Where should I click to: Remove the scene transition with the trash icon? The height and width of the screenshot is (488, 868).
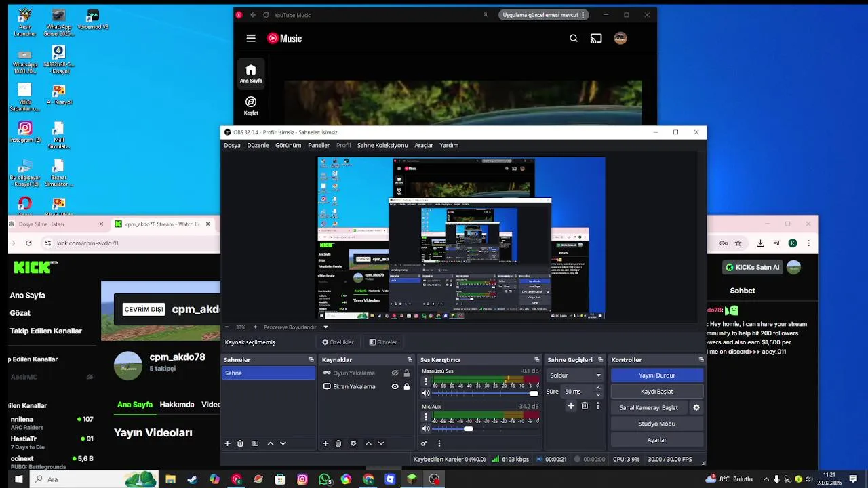click(585, 406)
